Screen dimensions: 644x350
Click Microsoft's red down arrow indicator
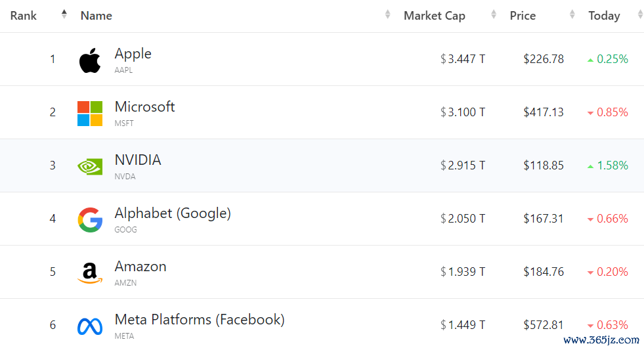(x=591, y=114)
